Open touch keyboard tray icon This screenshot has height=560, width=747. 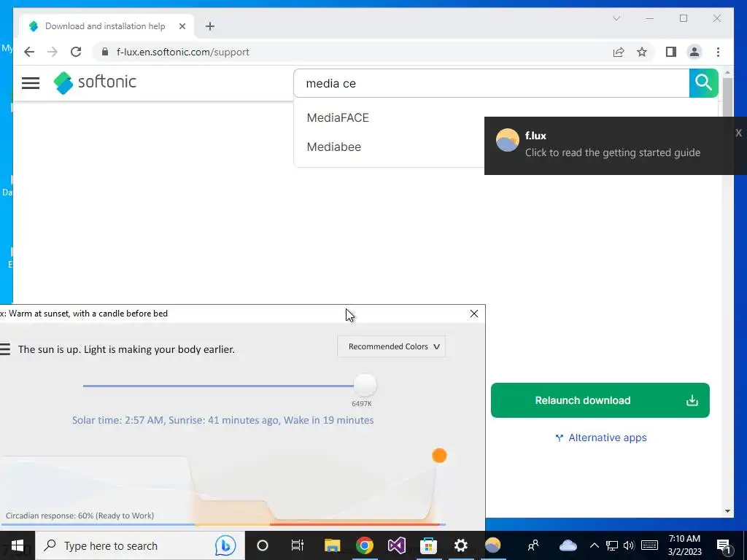click(649, 545)
